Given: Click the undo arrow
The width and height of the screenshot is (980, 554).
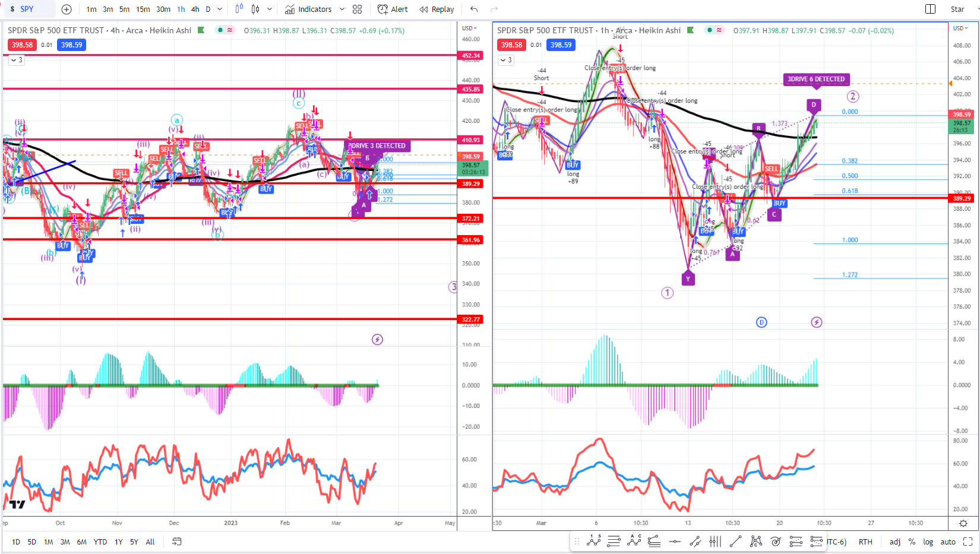Looking at the screenshot, I should pos(473,9).
